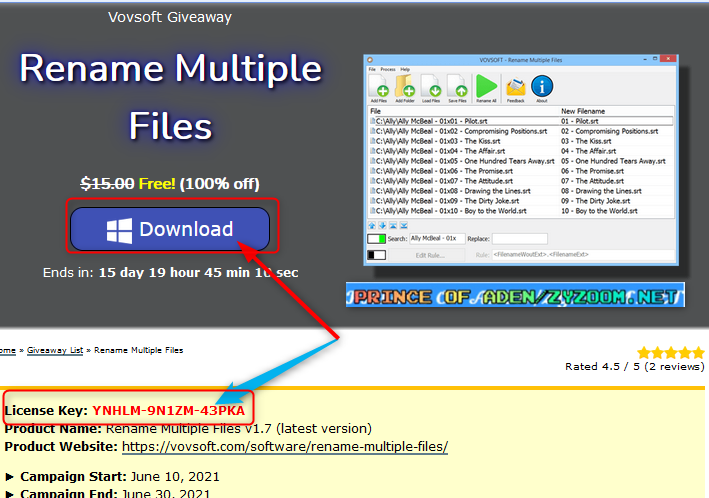Click the green Rename All play icon
Image resolution: width=709 pixels, height=498 pixels.
[x=486, y=88]
